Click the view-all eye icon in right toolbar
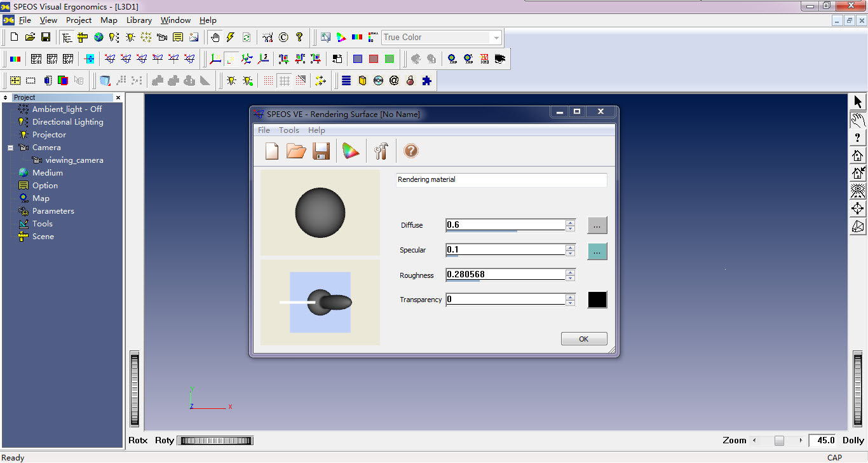Screen dimensions: 868x463 [x=858, y=191]
